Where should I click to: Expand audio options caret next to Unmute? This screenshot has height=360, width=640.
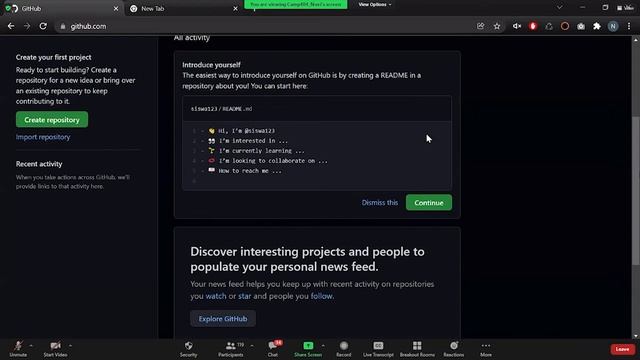(x=31, y=346)
